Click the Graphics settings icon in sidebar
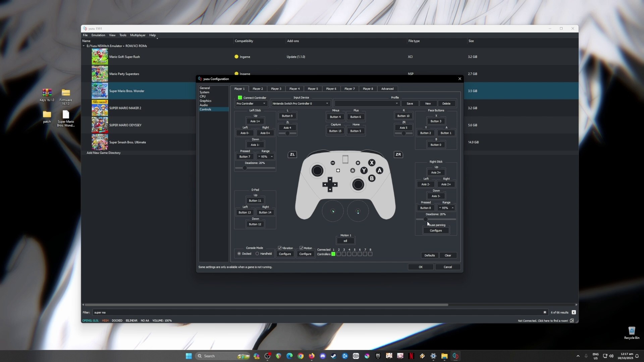This screenshot has height=362, width=644. coord(206,100)
